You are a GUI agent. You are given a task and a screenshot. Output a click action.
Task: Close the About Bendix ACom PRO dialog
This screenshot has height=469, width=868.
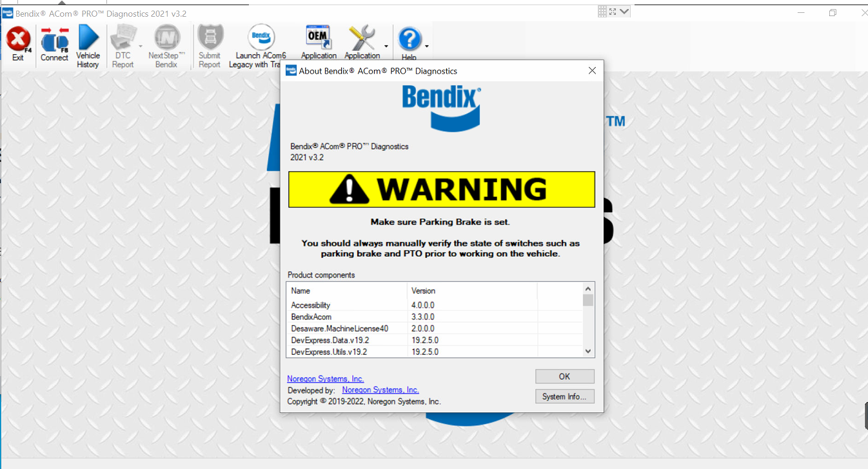tap(592, 70)
